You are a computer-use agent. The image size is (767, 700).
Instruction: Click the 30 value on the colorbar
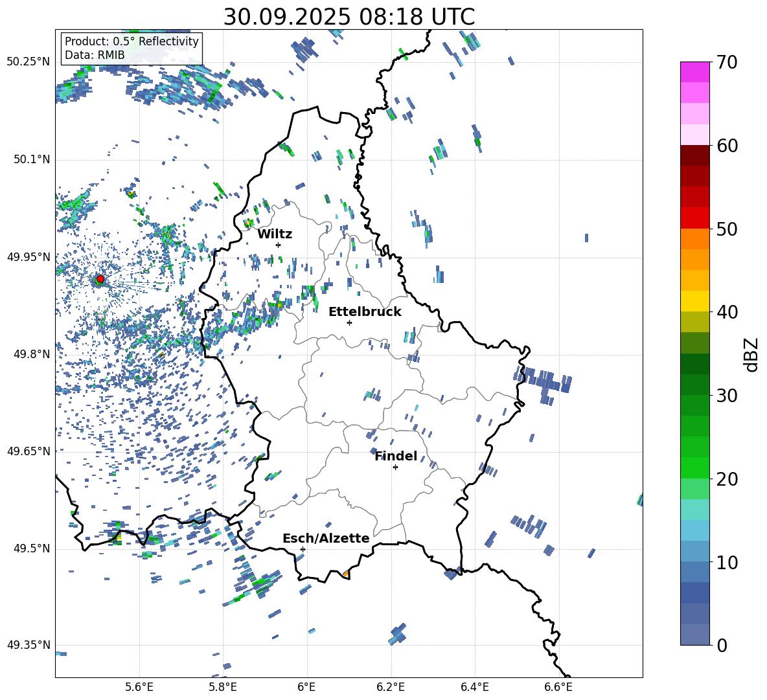click(x=726, y=395)
